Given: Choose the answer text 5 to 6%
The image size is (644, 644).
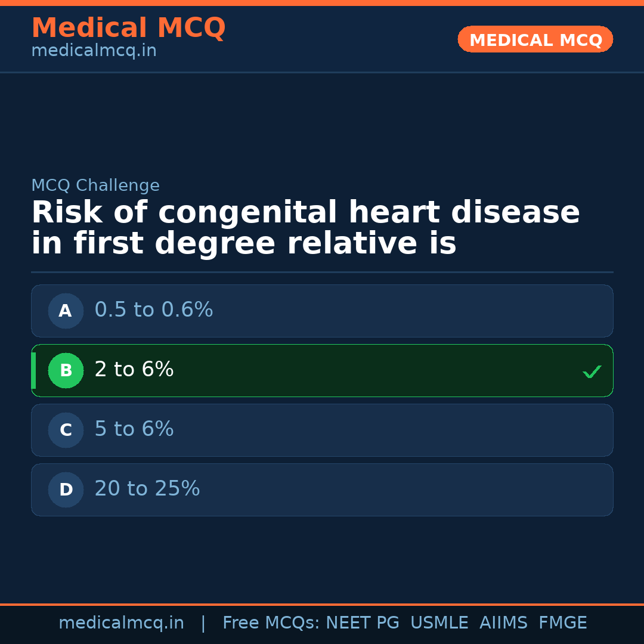Looking at the screenshot, I should (134, 429).
